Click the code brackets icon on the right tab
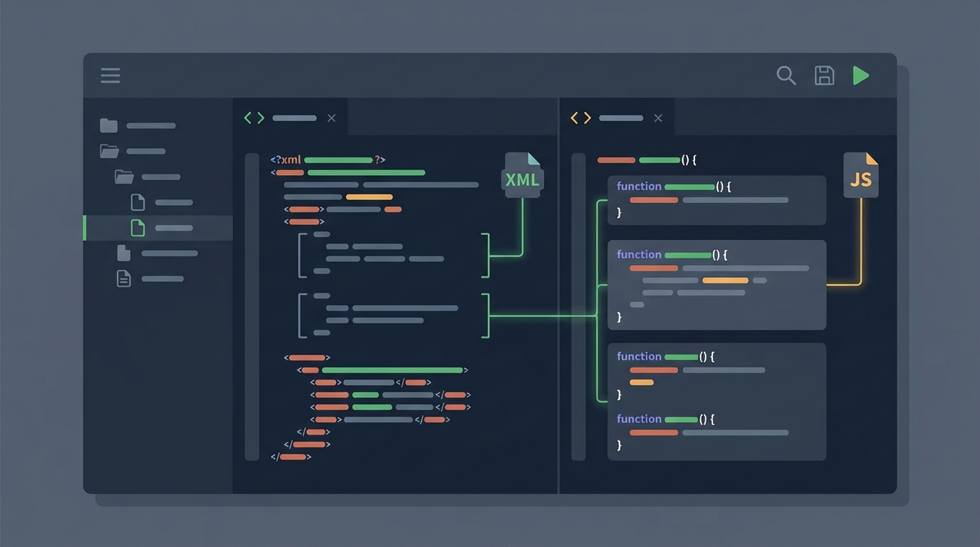 click(580, 118)
